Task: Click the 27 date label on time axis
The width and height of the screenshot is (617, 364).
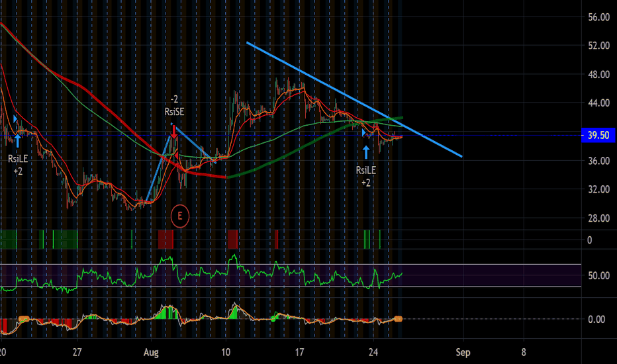Action: click(x=77, y=352)
